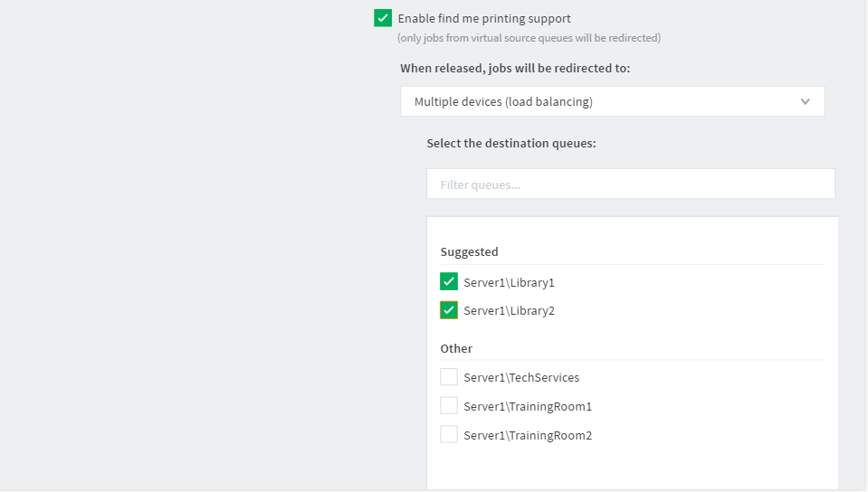Click the Server1\Library2 queue name text
The image size is (868, 492).
[509, 311]
